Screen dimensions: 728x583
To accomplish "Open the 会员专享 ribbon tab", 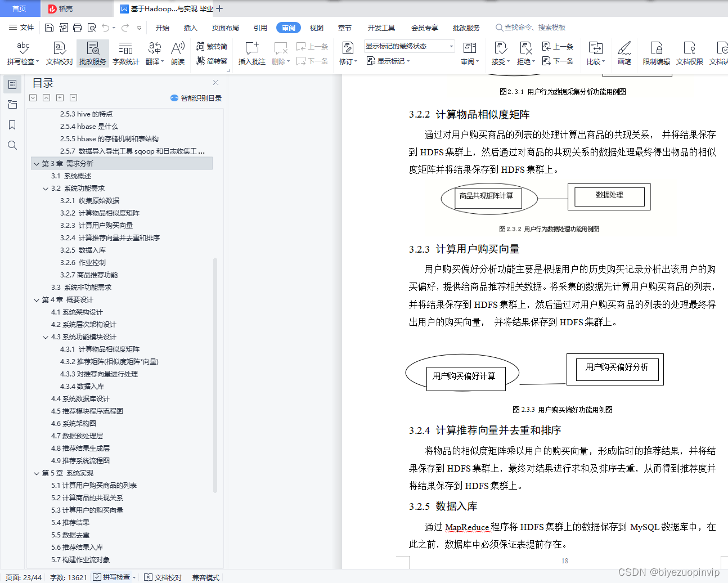I will coord(425,28).
